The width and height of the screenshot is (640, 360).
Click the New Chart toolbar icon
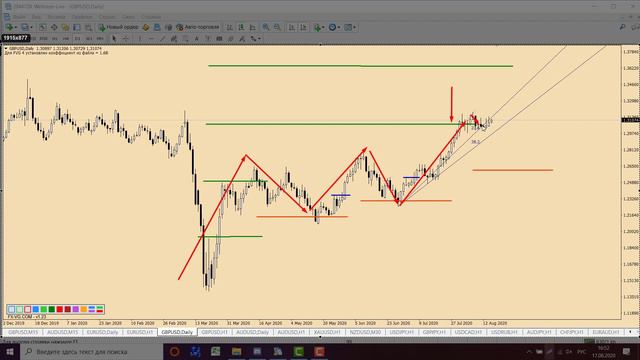pos(9,27)
